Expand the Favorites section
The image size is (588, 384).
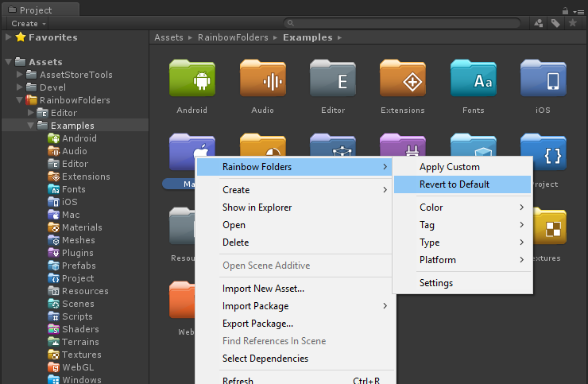click(8, 37)
